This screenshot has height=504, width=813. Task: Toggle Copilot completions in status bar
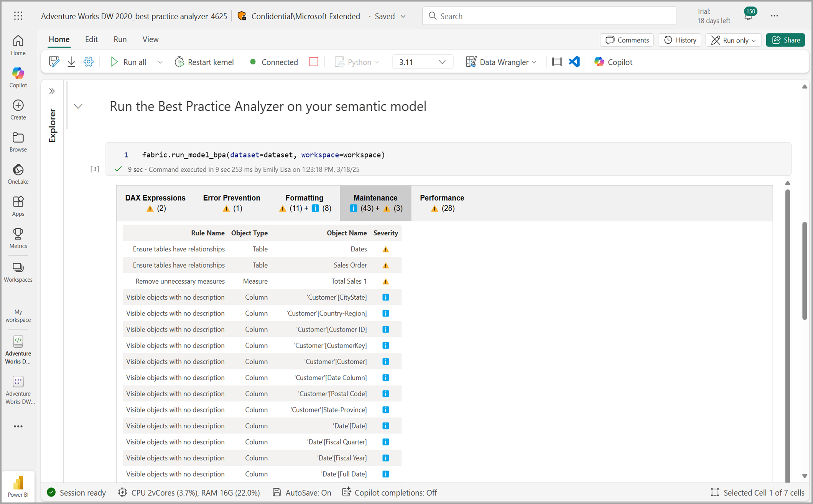[390, 493]
